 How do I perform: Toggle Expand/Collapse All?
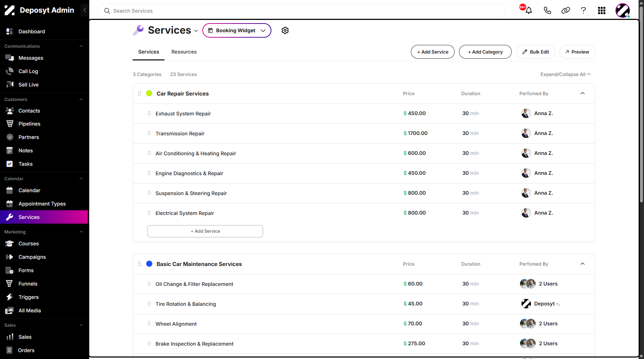coord(566,74)
